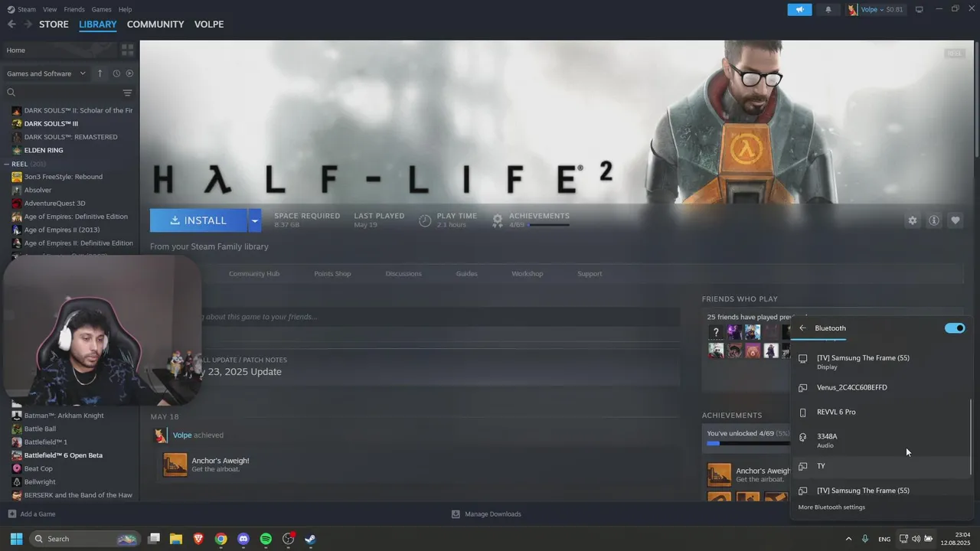Select Venus_2C4CC60BEFFD Bluetooth device

[x=880, y=387]
